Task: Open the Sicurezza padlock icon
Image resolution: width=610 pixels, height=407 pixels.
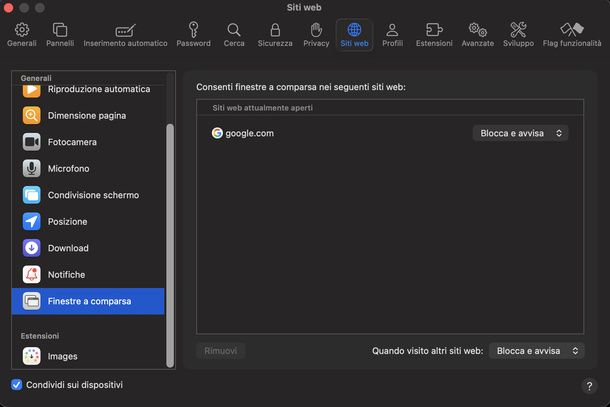Action: pos(275,30)
